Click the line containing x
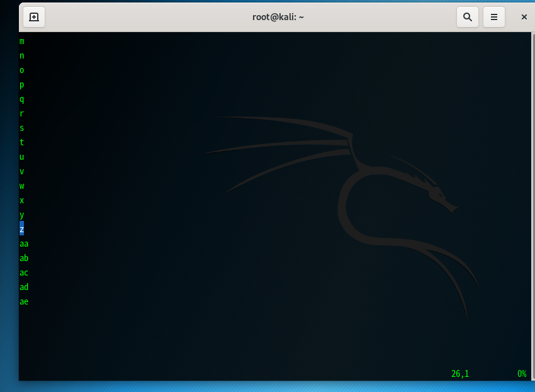Screen dimensions: 535x392 coord(22,200)
